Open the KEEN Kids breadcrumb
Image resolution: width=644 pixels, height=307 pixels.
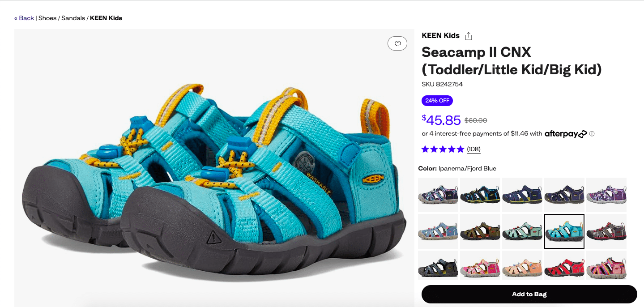pos(106,18)
